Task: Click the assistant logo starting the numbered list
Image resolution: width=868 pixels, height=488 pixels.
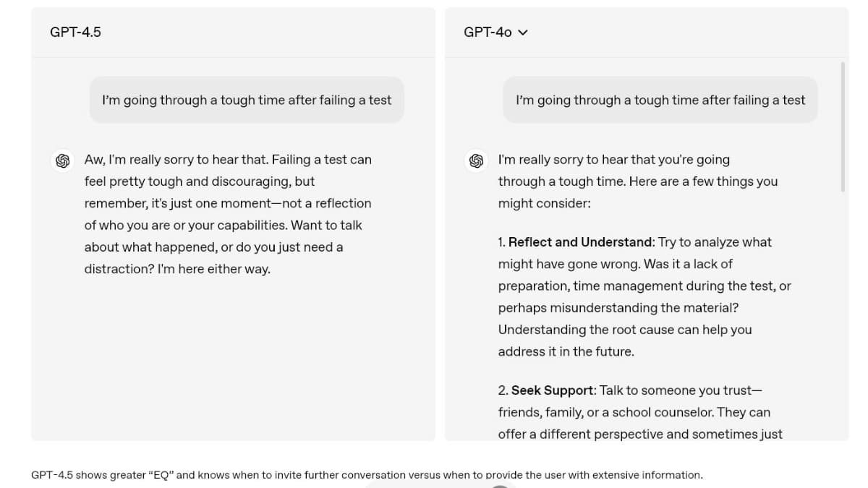Action: [476, 160]
